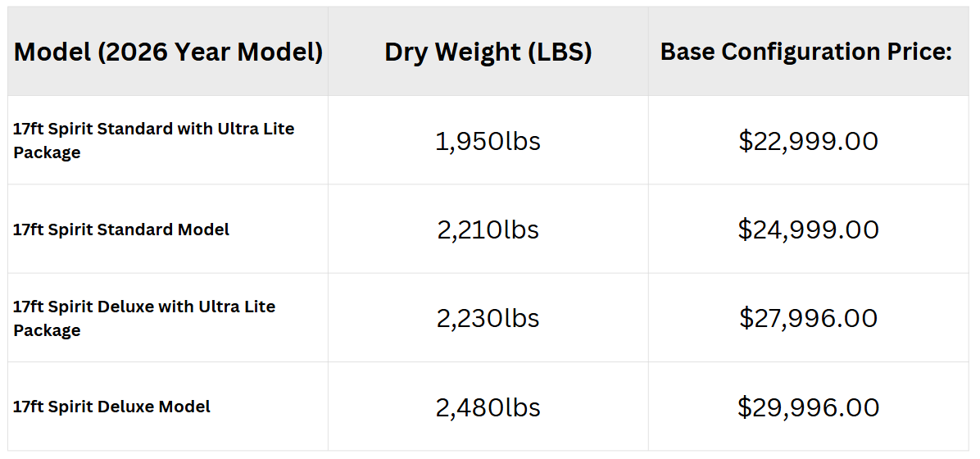Click the 1,950lbs weight cell

pos(488,141)
